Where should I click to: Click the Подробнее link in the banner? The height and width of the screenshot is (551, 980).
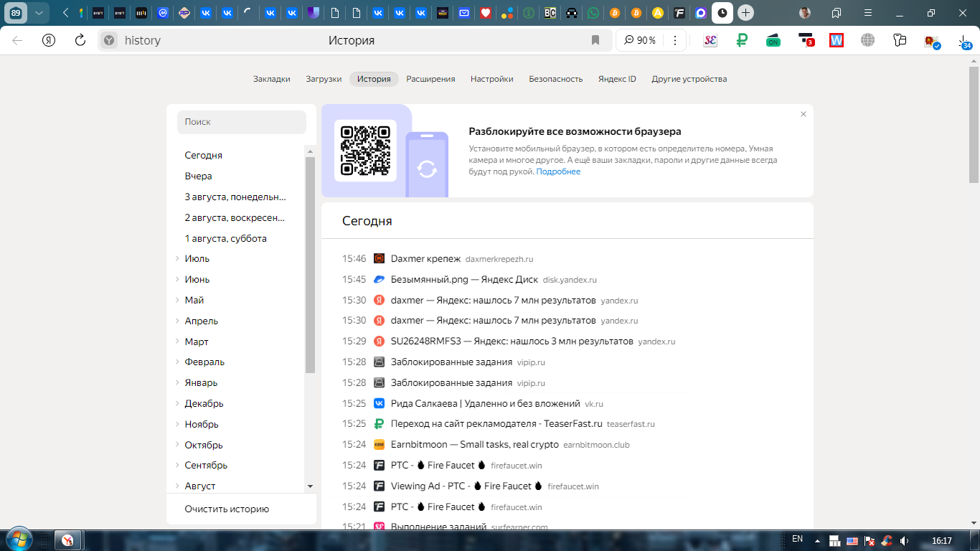[x=558, y=172]
